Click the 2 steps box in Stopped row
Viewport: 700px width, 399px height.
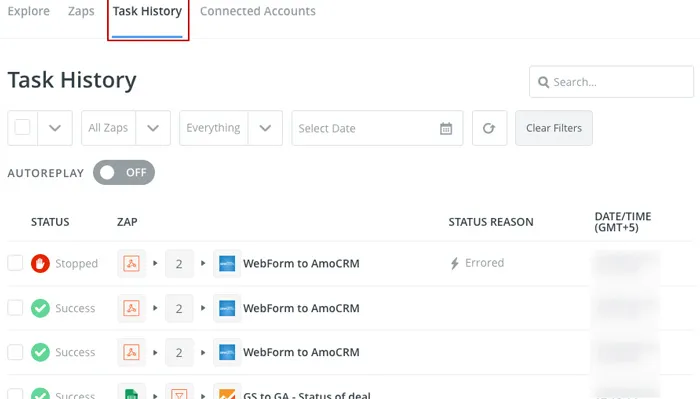coord(179,263)
